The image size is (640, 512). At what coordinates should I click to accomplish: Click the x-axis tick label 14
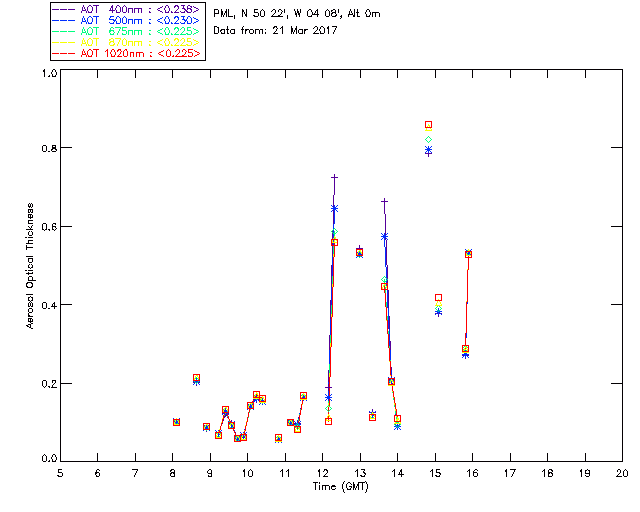point(398,473)
